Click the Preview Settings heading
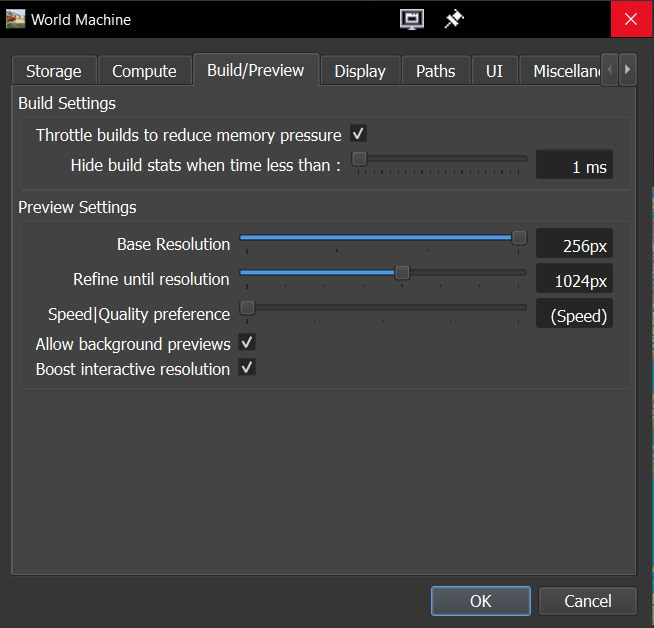 77,207
